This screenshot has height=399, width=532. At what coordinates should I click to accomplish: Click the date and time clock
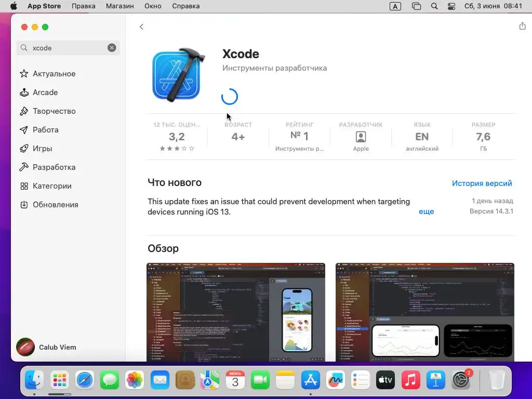click(x=493, y=6)
